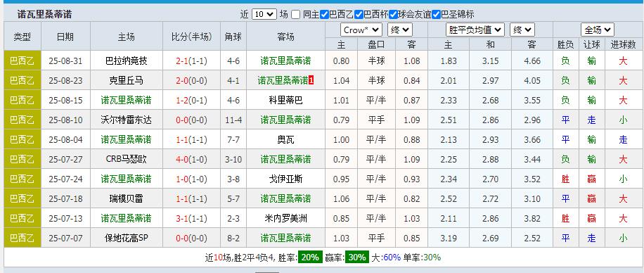Click the red card badge beside 诺瓦里桑蒂诺 on 25-08-23
Viewport: 644px width, 273px height.
[x=311, y=81]
